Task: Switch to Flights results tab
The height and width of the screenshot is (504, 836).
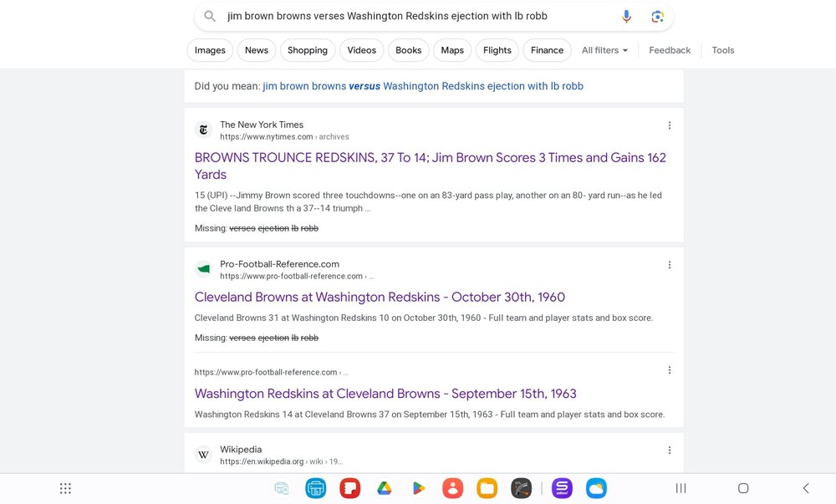Action: click(x=497, y=50)
